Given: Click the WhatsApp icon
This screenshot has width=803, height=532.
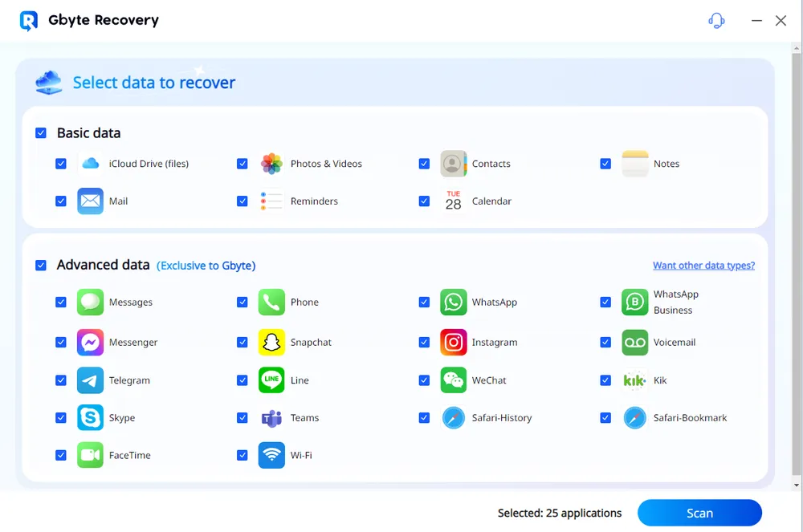Looking at the screenshot, I should click(453, 302).
